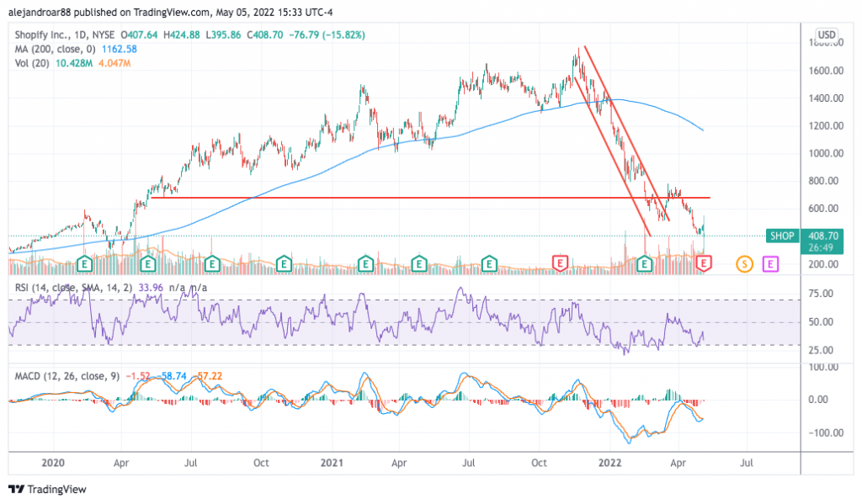
Task: Click the orange volume value 4.047M
Action: tap(114, 63)
